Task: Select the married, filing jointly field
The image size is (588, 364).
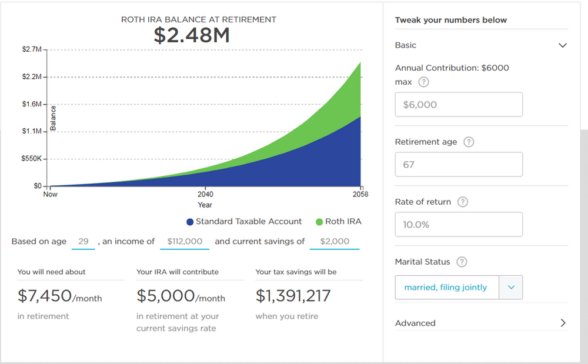Action: point(447,287)
